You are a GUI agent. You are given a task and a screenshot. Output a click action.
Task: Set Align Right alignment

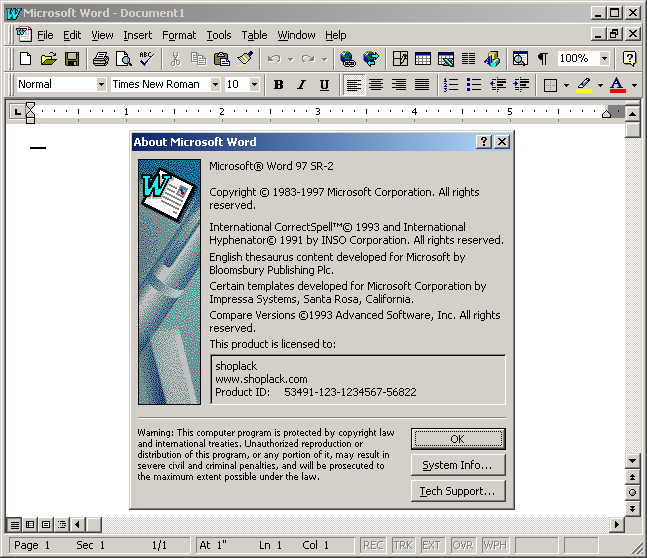pyautogui.click(x=399, y=85)
